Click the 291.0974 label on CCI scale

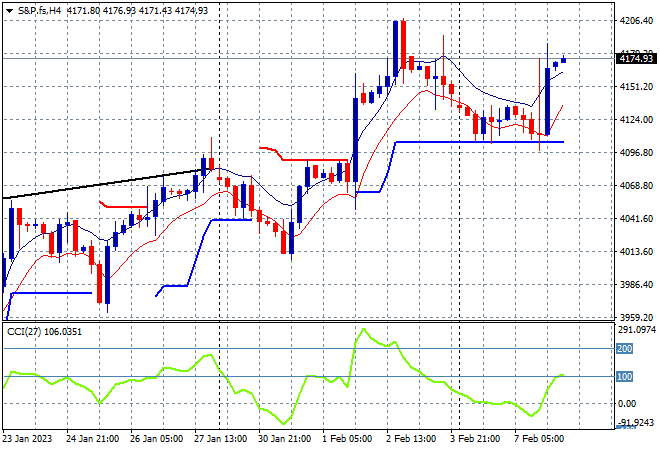636,328
